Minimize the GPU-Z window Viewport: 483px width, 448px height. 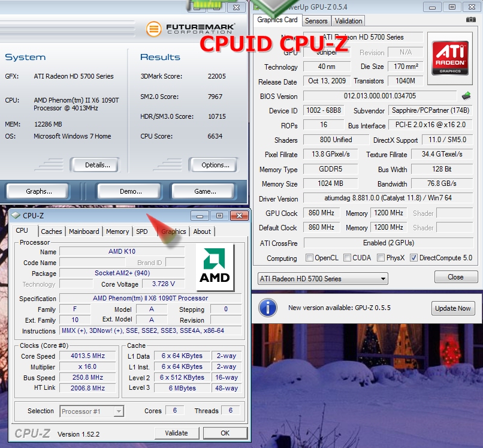tap(432, 7)
